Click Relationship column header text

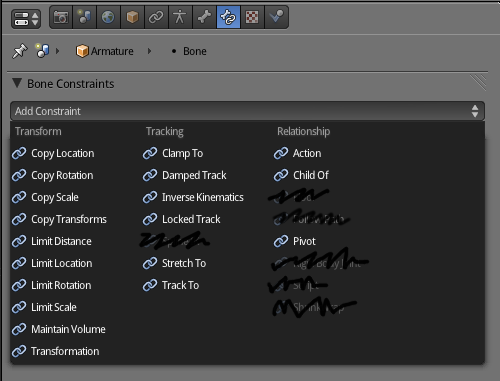pos(304,131)
